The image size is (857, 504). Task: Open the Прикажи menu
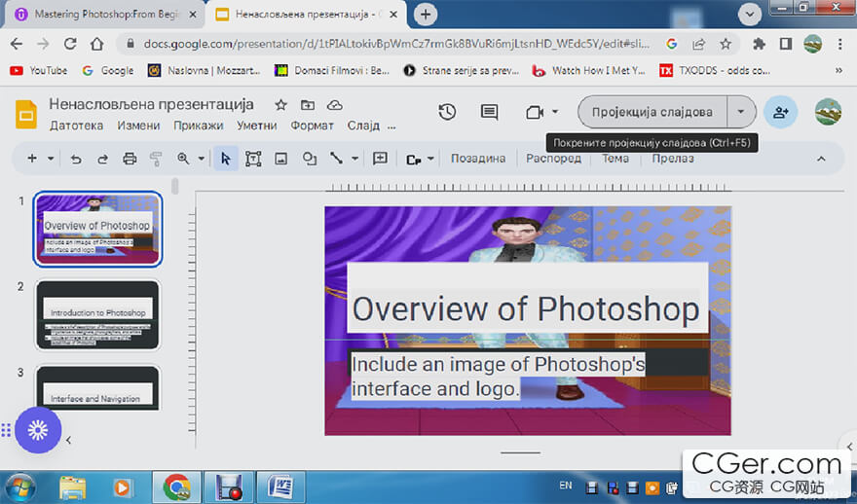pos(199,126)
